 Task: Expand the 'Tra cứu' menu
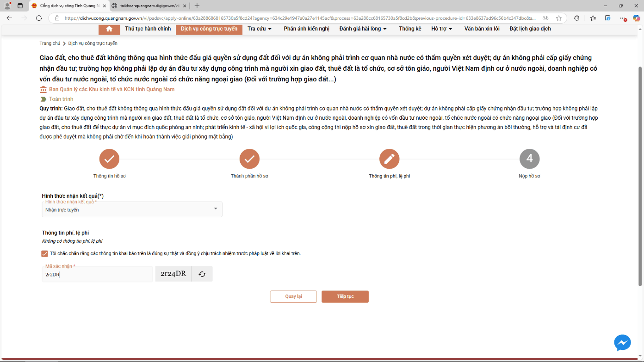coord(260,29)
